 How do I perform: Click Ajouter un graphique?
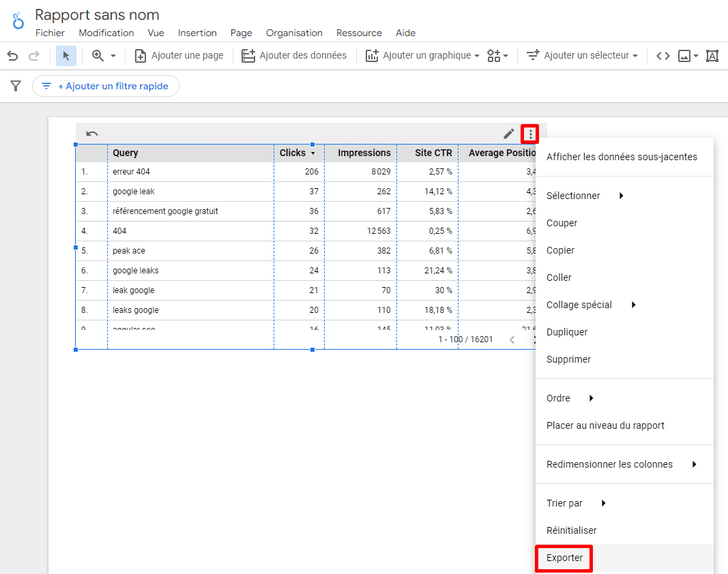[x=422, y=56]
